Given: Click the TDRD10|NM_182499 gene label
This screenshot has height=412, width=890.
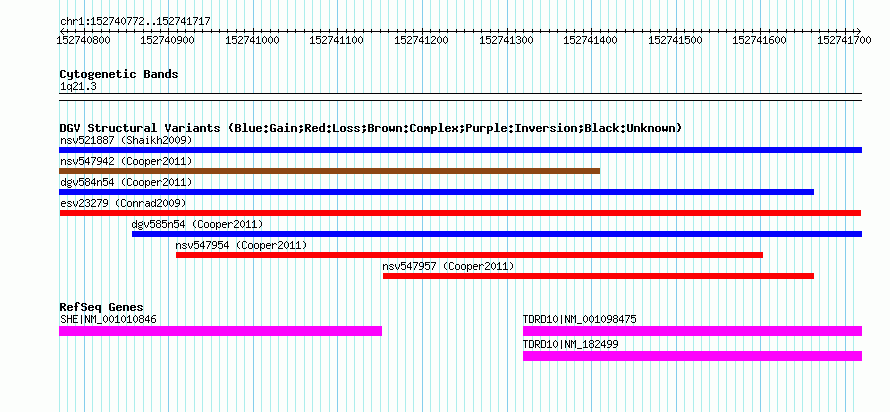Looking at the screenshot, I should point(570,344).
